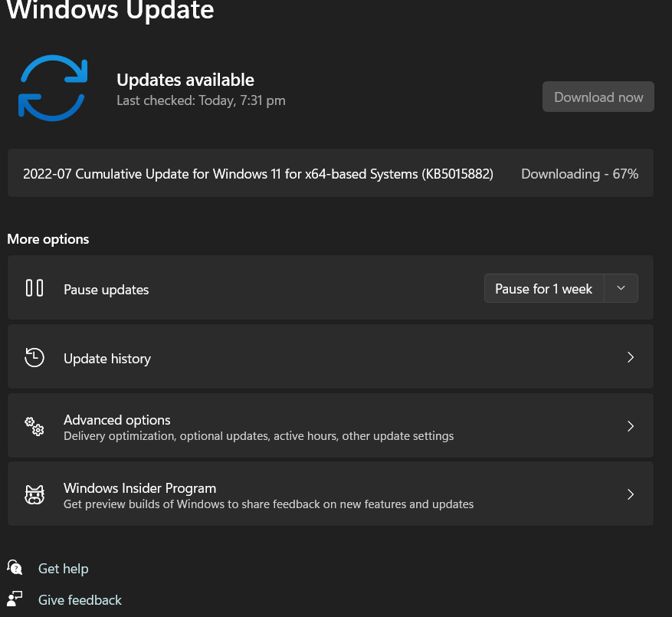Open the Give feedback link
672x617 pixels.
click(80, 600)
